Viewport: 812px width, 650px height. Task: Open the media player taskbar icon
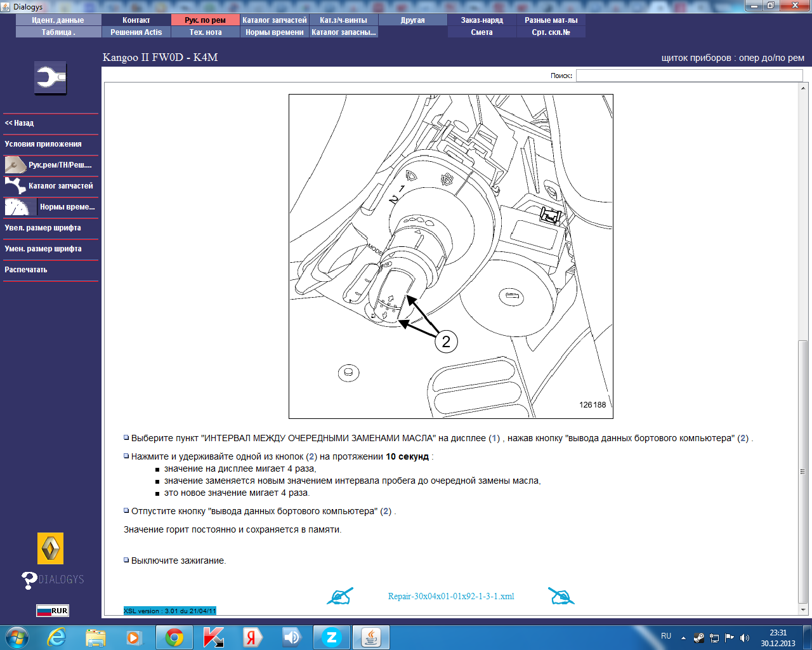133,637
